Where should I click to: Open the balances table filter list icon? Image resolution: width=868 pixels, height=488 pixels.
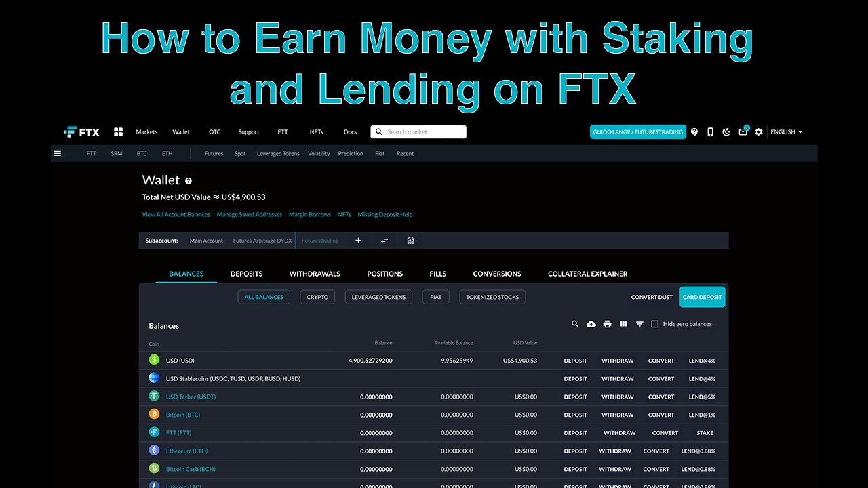tap(639, 324)
